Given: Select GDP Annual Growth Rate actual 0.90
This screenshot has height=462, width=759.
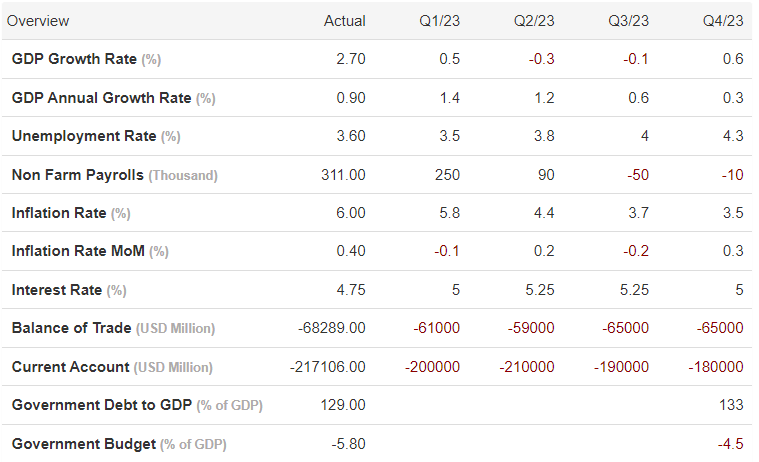Looking at the screenshot, I should (x=351, y=98).
